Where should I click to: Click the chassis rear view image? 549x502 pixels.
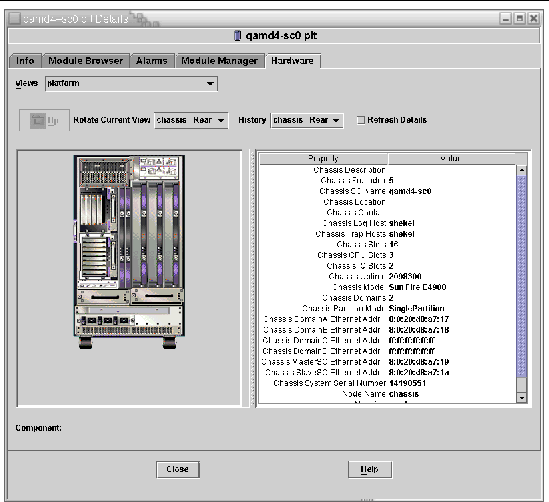click(x=129, y=252)
